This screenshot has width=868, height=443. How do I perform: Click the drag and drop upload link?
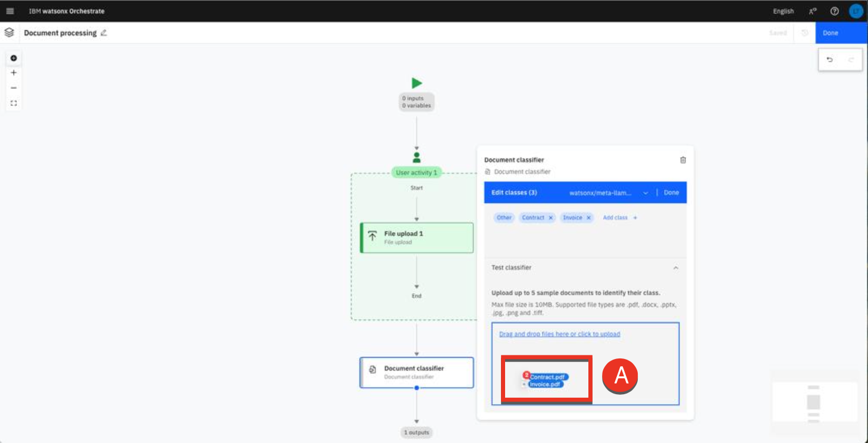coord(559,334)
